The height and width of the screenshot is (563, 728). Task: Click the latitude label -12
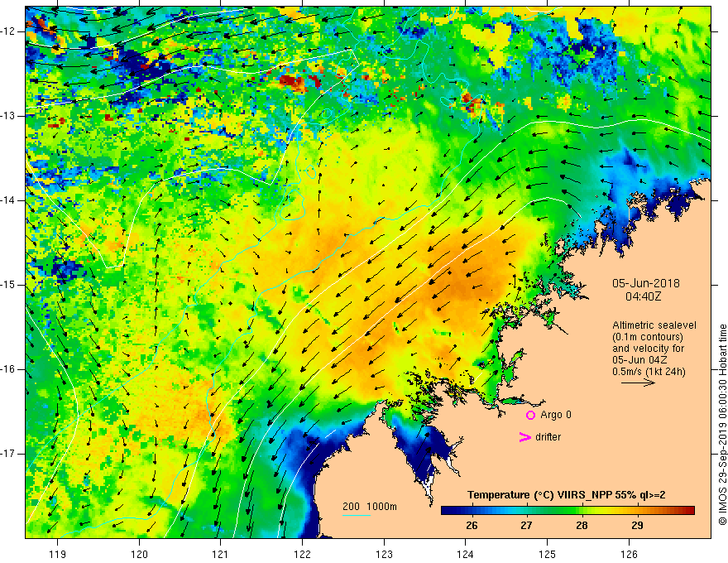[9, 31]
